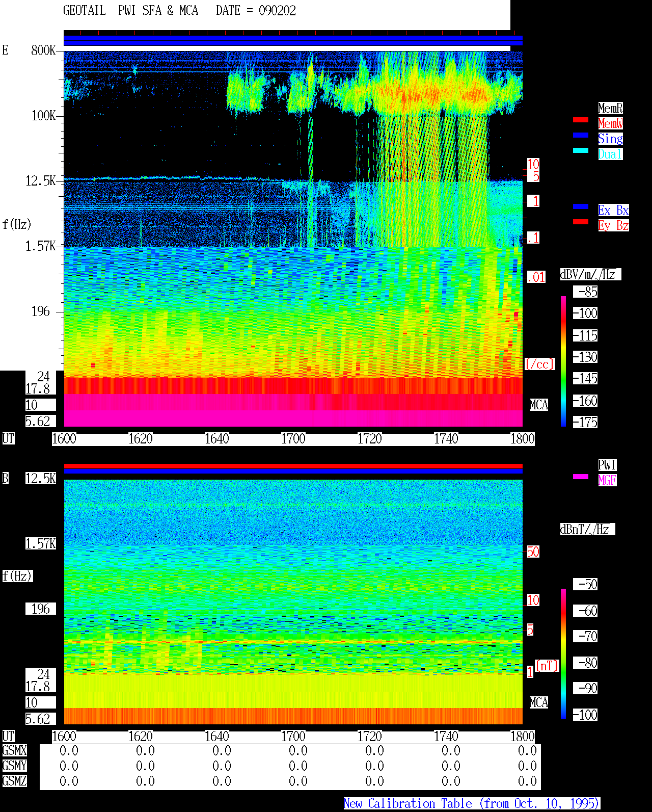The height and width of the screenshot is (812, 652).
Task: Click the blue mode bar above E spectrogram
Action: (x=293, y=40)
